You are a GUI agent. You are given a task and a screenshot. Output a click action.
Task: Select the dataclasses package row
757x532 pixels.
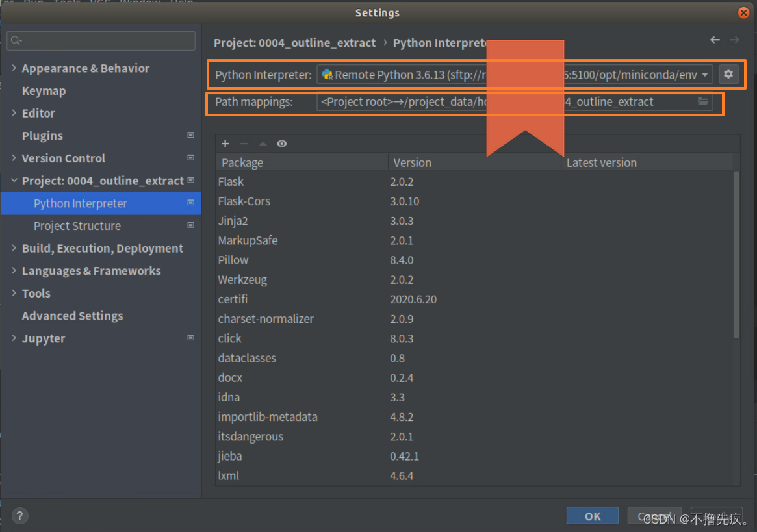point(474,358)
